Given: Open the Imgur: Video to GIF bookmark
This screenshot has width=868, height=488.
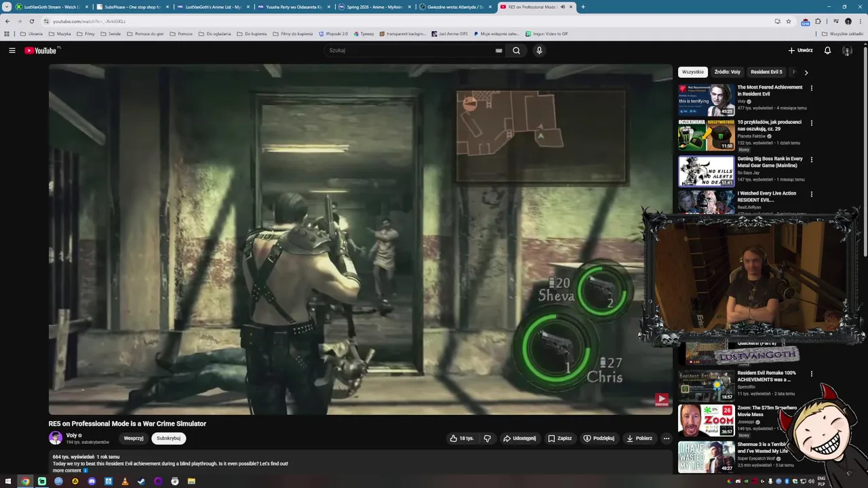Looking at the screenshot, I should [547, 34].
